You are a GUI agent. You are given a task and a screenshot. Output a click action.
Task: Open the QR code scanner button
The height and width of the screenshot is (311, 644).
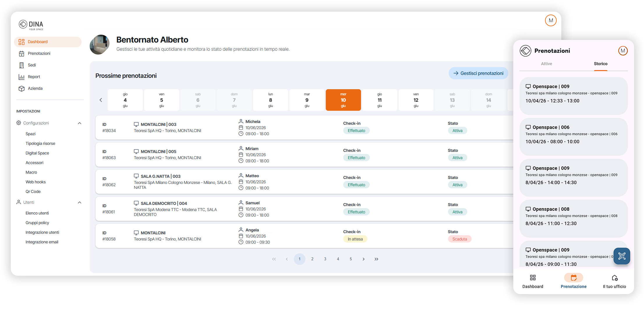tap(622, 256)
